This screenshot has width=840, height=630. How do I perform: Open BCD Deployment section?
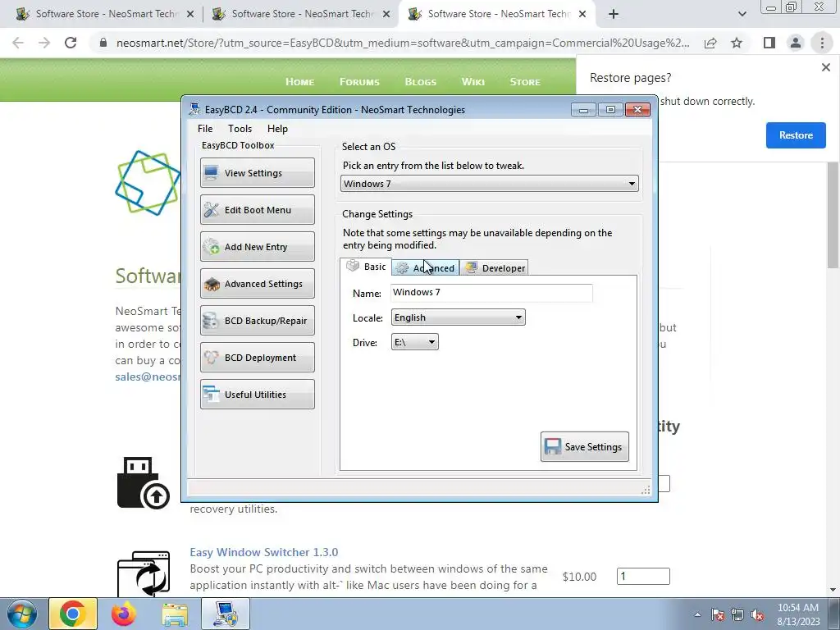[257, 358]
